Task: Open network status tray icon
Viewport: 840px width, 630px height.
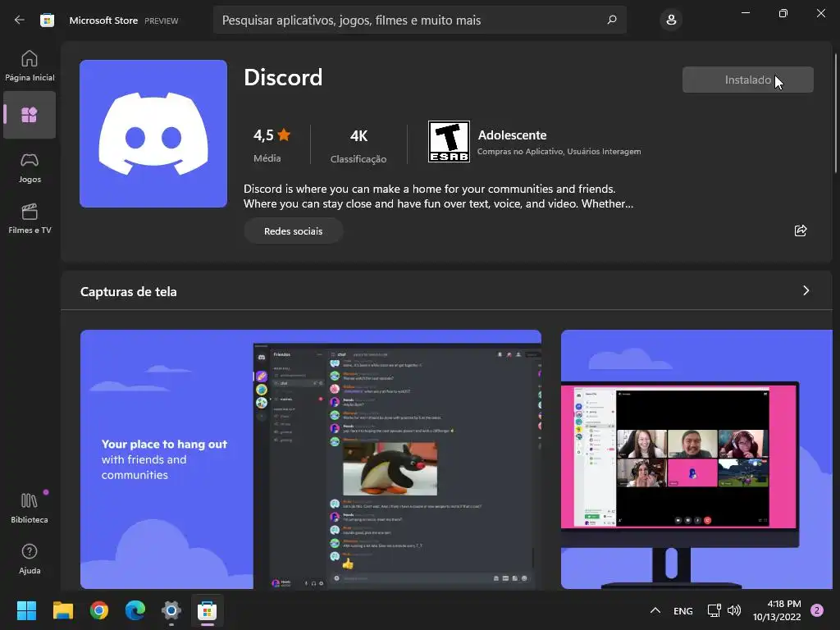Action: [714, 610]
